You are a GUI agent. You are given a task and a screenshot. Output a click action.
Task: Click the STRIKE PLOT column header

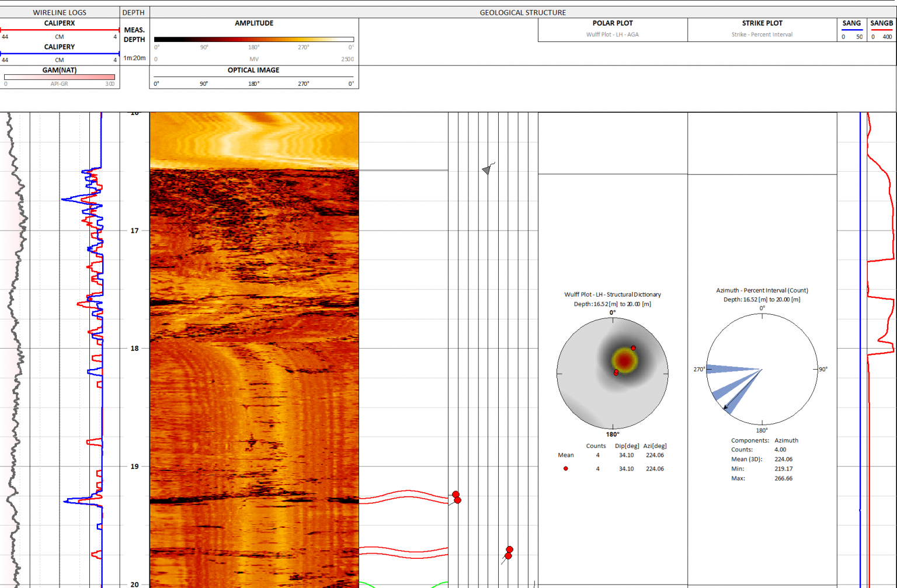click(x=762, y=23)
